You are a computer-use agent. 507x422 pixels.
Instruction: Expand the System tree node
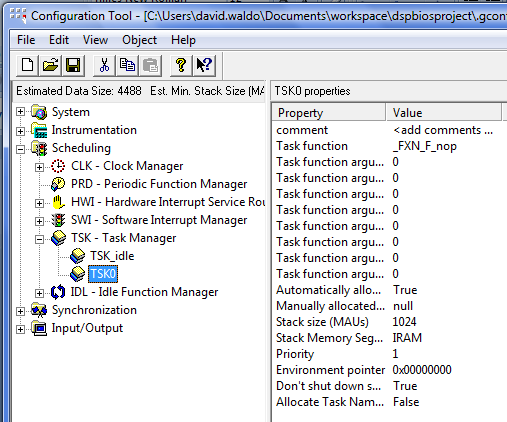point(20,112)
